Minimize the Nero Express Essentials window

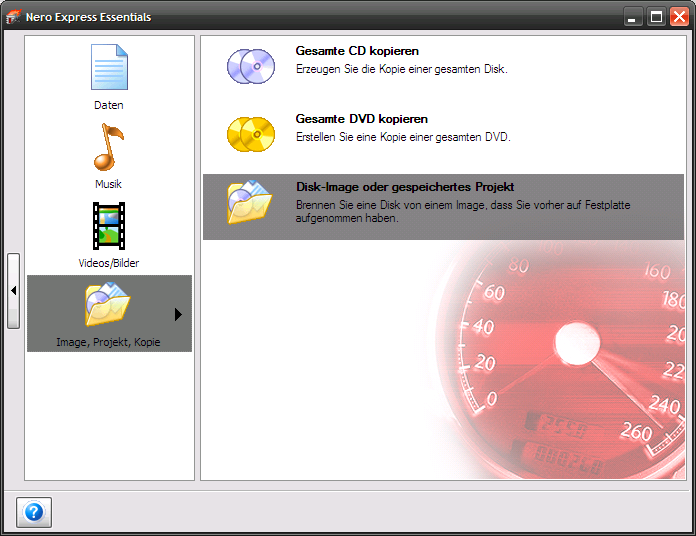pos(633,17)
